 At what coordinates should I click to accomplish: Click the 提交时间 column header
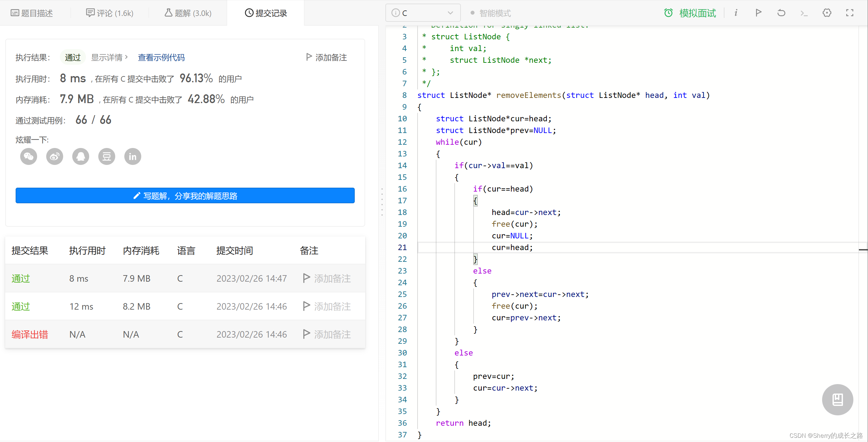tap(235, 250)
